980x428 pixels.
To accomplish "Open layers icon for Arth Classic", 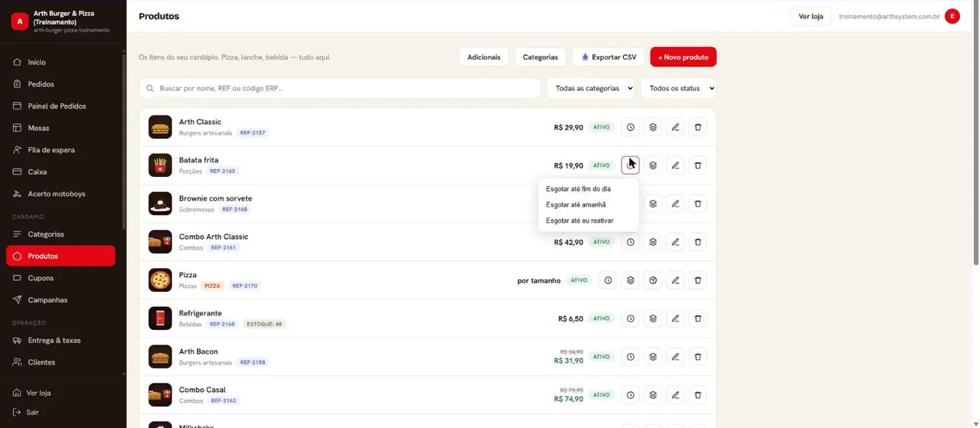I will pyautogui.click(x=653, y=127).
